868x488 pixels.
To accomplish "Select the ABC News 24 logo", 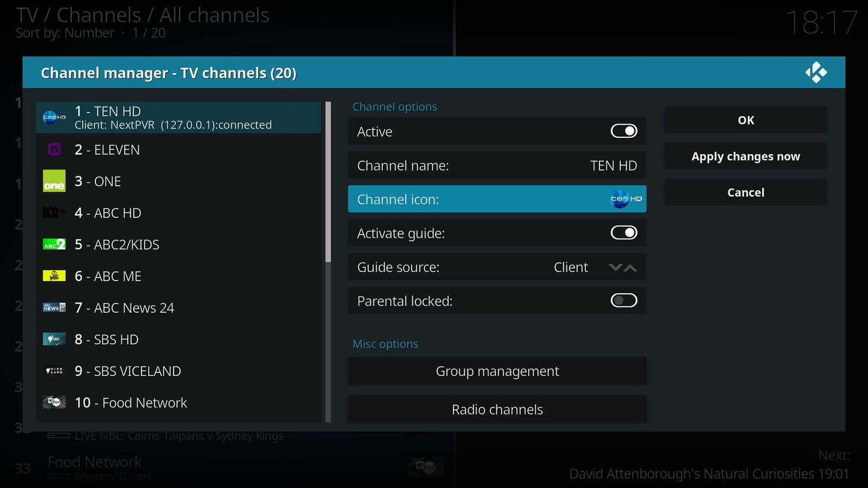I will [x=53, y=308].
